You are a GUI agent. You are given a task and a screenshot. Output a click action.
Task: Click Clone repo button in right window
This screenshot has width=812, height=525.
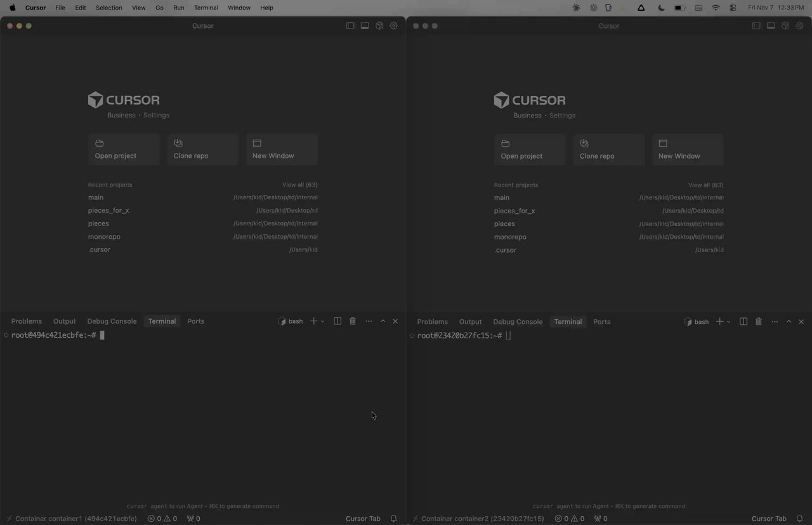coord(608,150)
